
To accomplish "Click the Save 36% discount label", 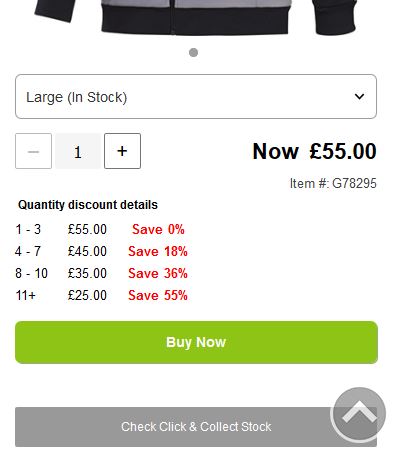I will coord(158,273).
